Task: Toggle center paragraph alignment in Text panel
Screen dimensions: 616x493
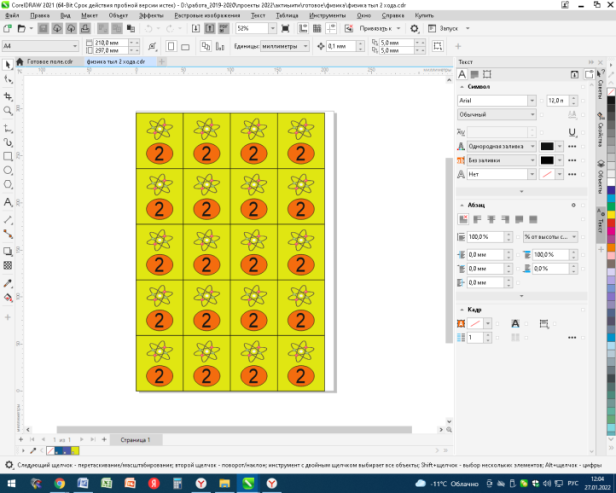Action: [491, 218]
